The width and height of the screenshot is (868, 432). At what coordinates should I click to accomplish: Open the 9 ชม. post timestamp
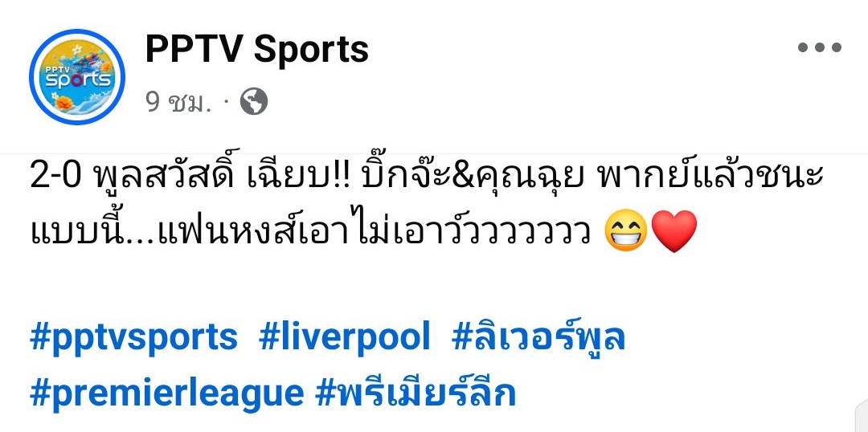tap(178, 102)
